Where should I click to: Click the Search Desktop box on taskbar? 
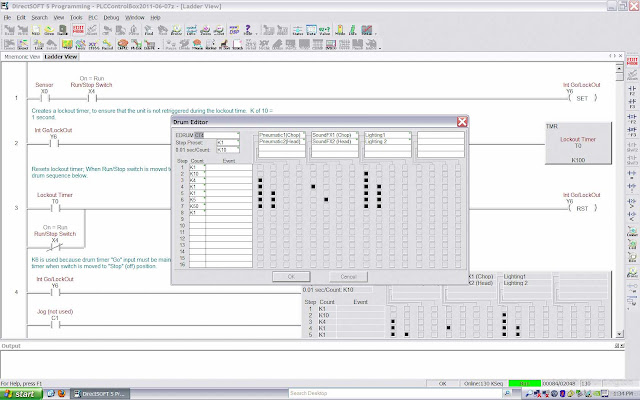(396, 393)
